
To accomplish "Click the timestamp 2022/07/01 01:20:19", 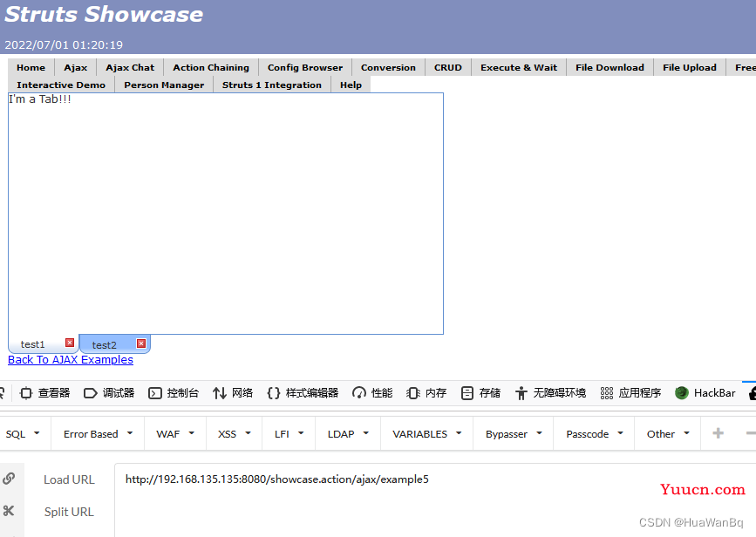I will tap(64, 44).
